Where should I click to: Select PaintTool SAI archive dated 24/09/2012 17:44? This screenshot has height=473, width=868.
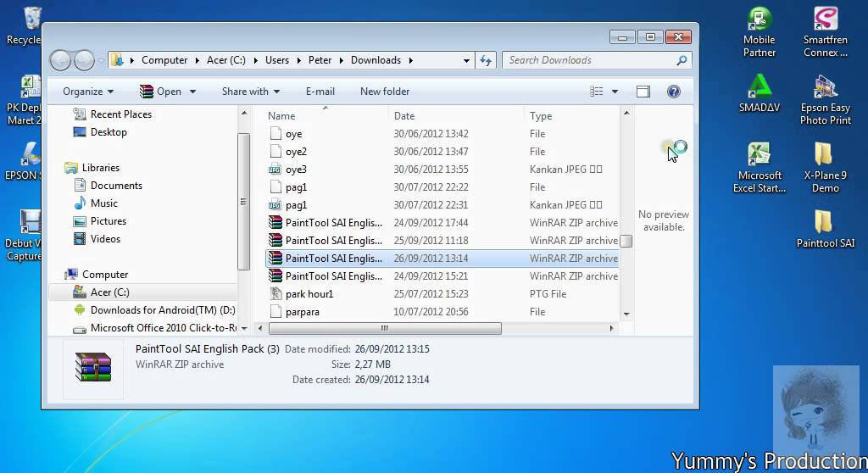442,223
